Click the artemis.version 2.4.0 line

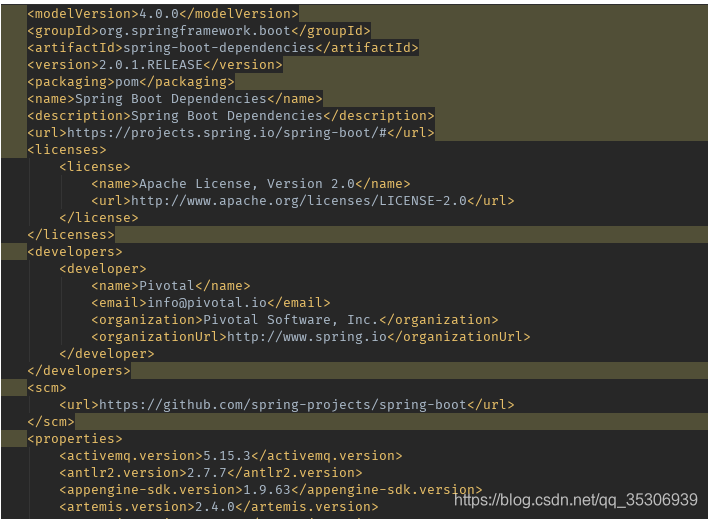(x=219, y=507)
